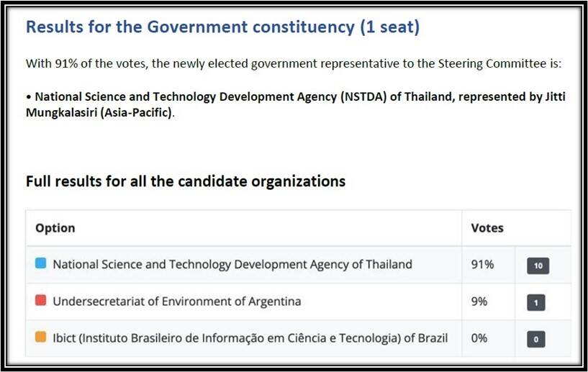The image size is (588, 372).
Task: Click the blue color square beside NSTDA option
Action: click(40, 264)
